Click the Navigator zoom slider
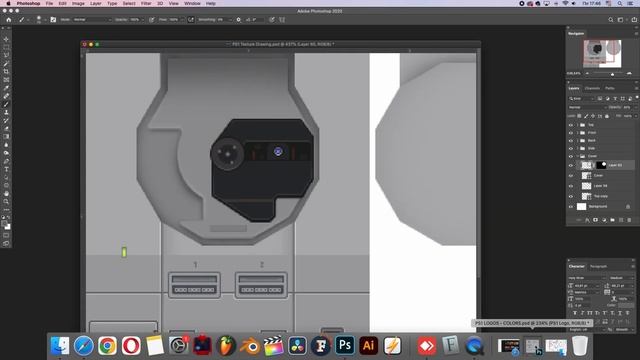The image size is (640, 360). pos(609,73)
